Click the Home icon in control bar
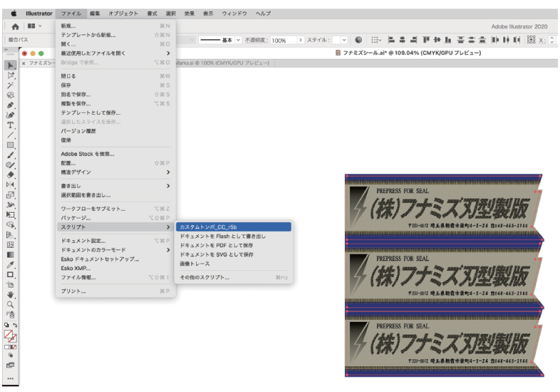This screenshot has width=560, height=392. coord(15,27)
